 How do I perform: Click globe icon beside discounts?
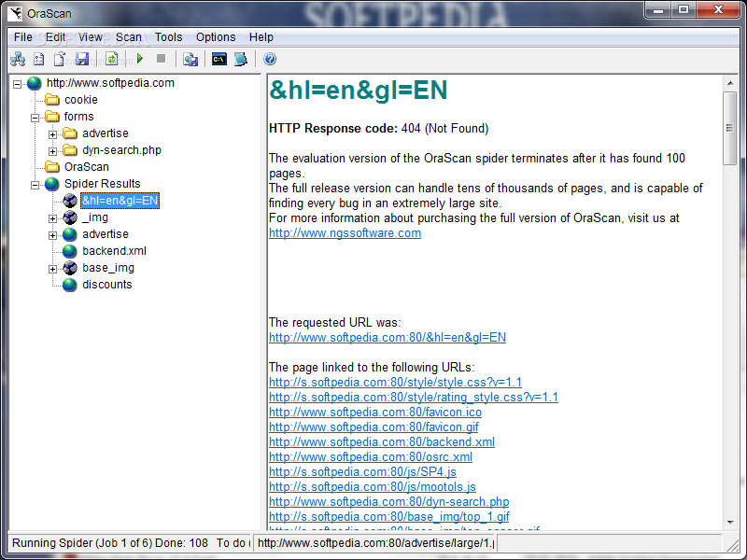[70, 285]
